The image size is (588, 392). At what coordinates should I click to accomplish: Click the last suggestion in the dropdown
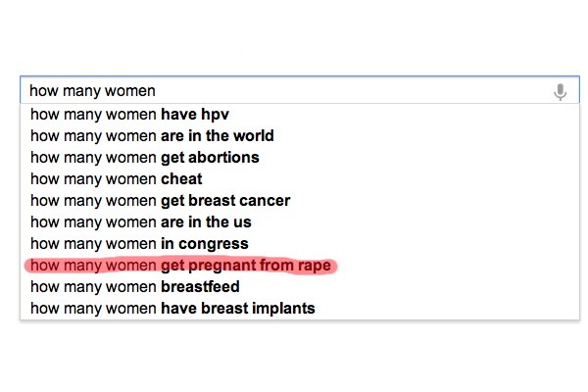(x=172, y=309)
